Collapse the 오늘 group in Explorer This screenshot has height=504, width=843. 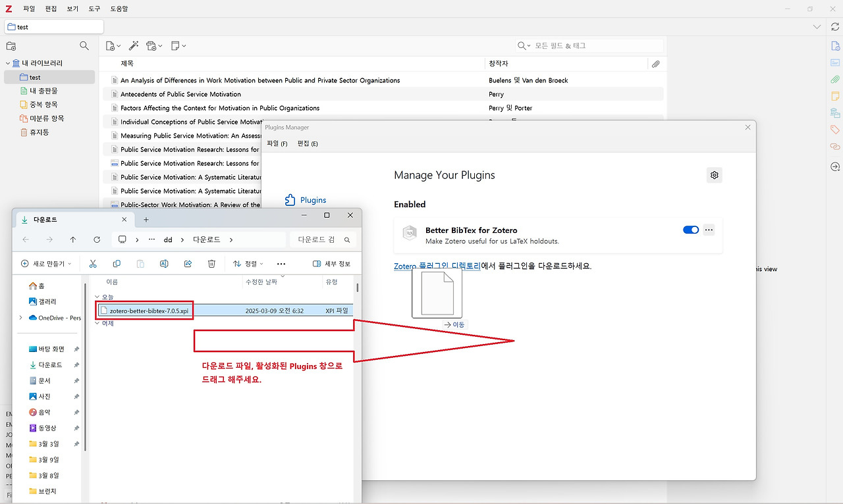(x=97, y=297)
